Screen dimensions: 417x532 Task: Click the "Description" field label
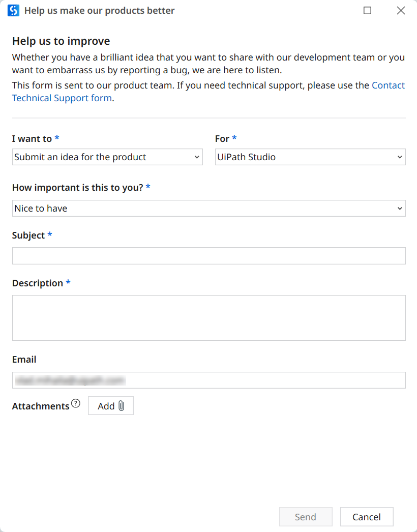pyautogui.click(x=38, y=283)
